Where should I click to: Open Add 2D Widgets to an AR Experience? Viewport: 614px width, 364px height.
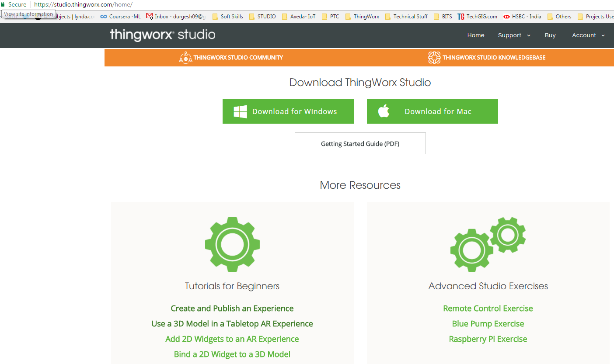232,339
